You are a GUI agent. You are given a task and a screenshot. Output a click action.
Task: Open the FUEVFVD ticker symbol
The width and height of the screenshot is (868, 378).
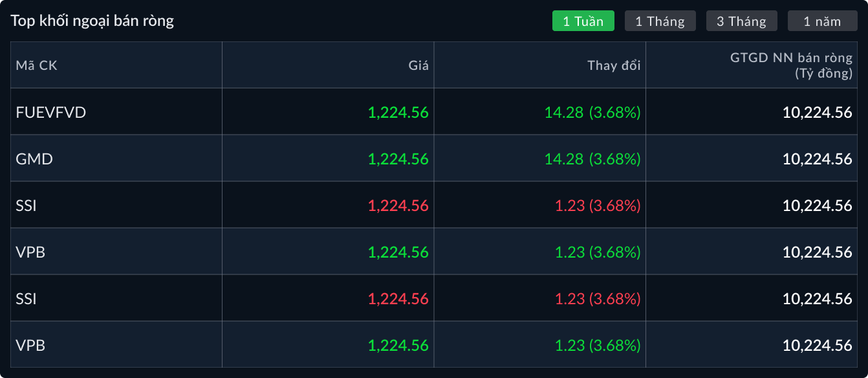(x=51, y=113)
